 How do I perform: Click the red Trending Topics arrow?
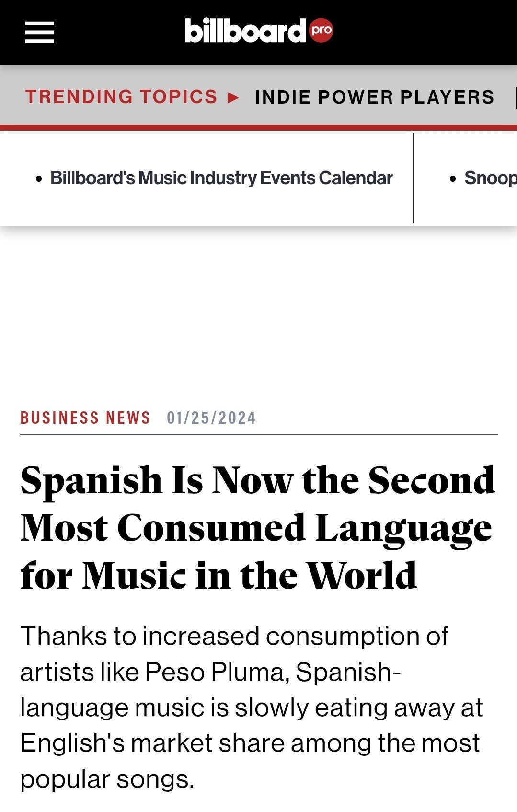coord(233,98)
